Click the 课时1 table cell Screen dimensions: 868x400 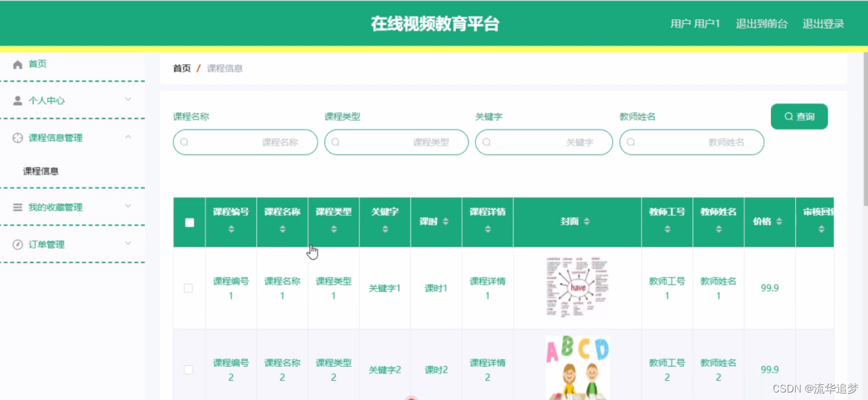pos(436,288)
